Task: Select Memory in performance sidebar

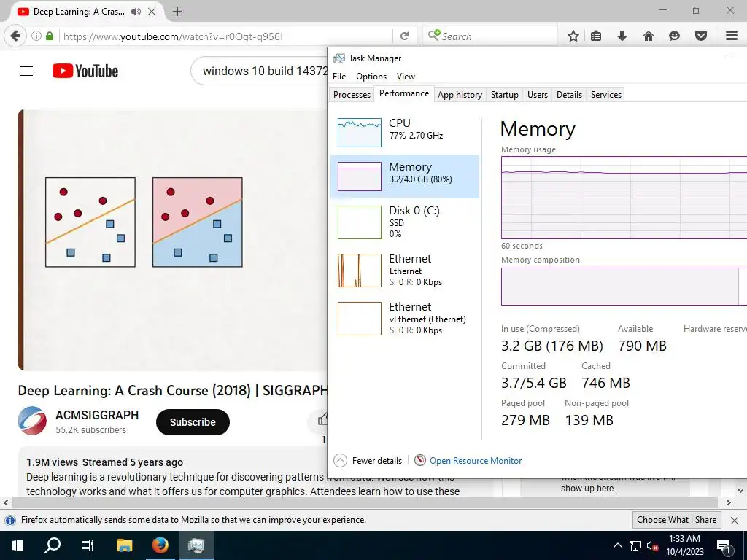Action: [x=405, y=176]
